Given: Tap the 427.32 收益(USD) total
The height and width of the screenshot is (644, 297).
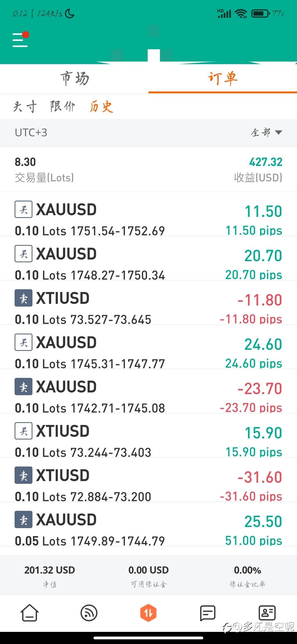Looking at the screenshot, I should click(258, 170).
